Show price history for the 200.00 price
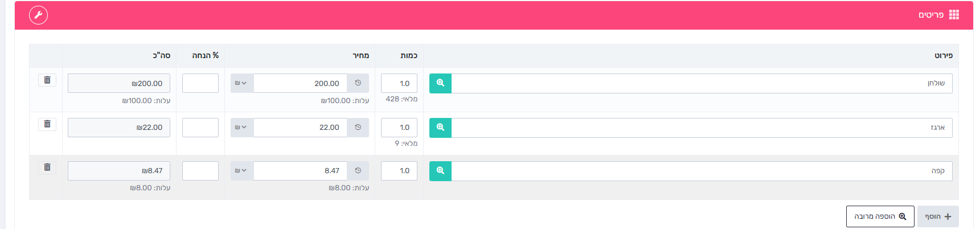Screen dimensions: 980x229 tap(358, 83)
